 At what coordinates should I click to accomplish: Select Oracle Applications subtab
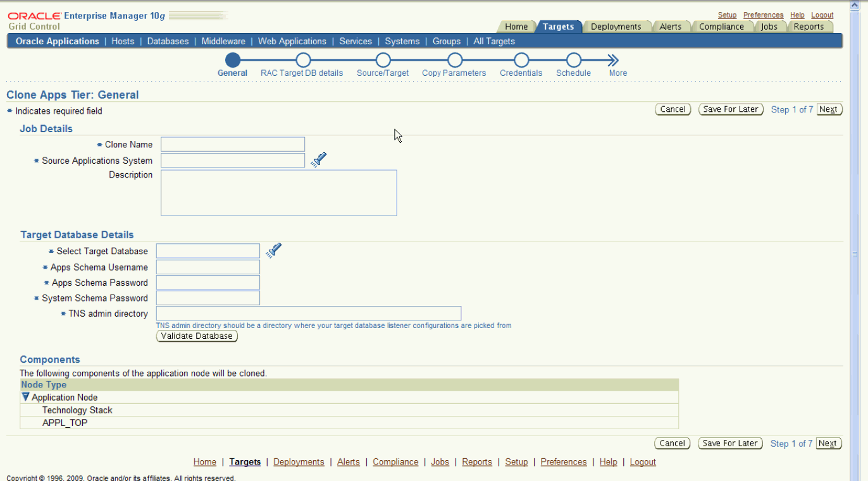point(58,41)
